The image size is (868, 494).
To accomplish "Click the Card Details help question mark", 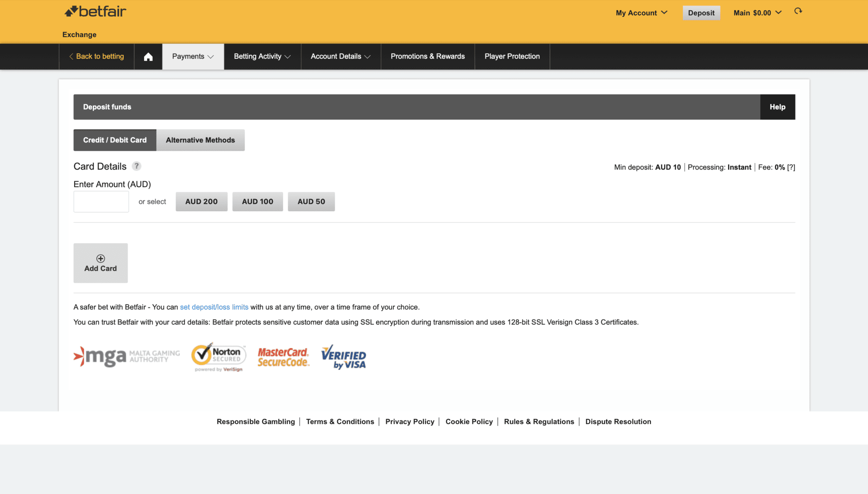I will click(136, 166).
